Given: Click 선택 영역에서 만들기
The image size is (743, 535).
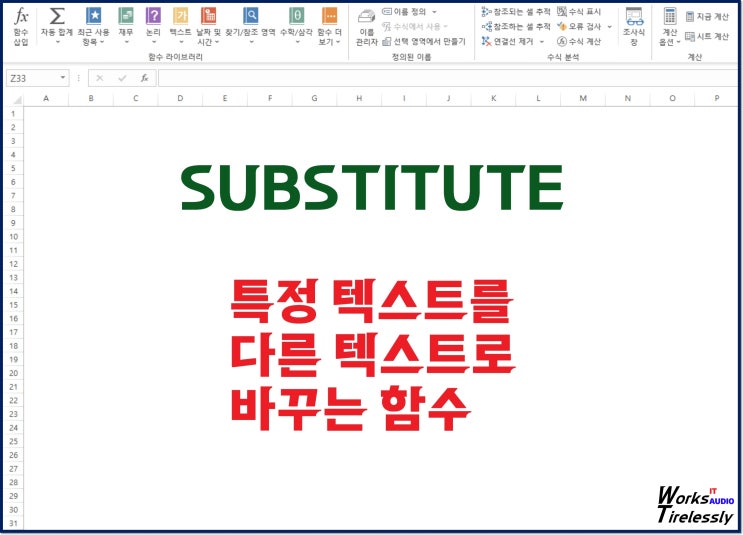Looking at the screenshot, I should (x=424, y=42).
